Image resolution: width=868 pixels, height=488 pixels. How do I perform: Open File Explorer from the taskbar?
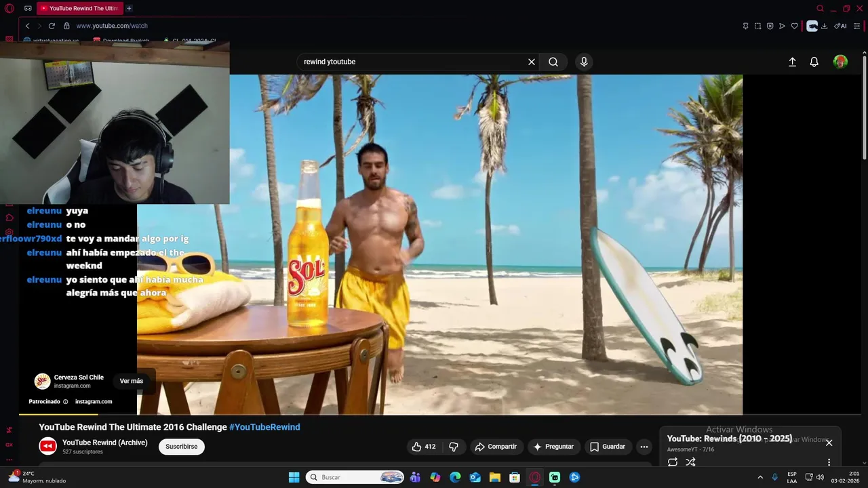495,477
